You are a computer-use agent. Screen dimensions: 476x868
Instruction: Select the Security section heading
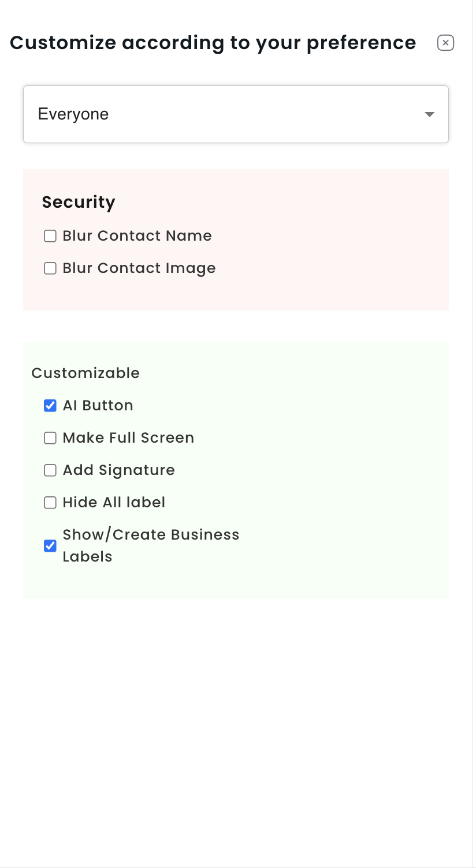pyautogui.click(x=79, y=202)
